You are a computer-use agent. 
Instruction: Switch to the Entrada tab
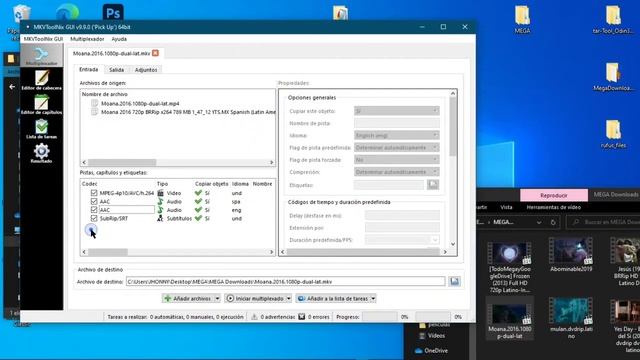tap(89, 69)
